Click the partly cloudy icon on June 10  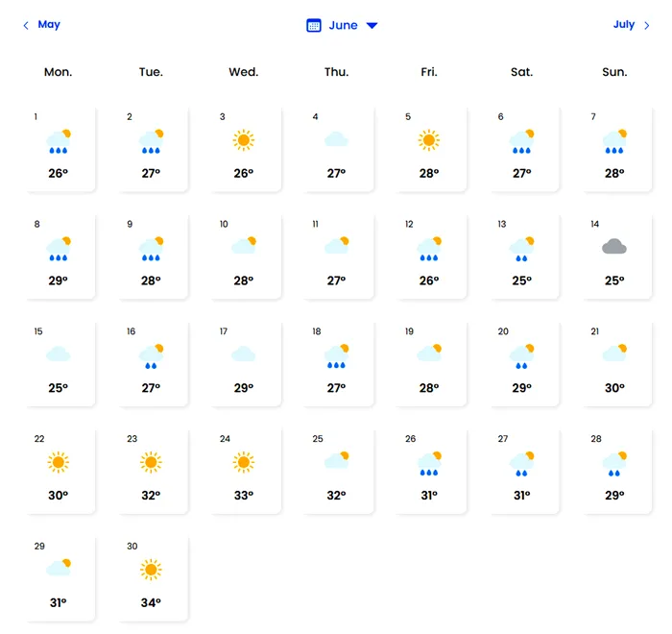click(x=244, y=246)
